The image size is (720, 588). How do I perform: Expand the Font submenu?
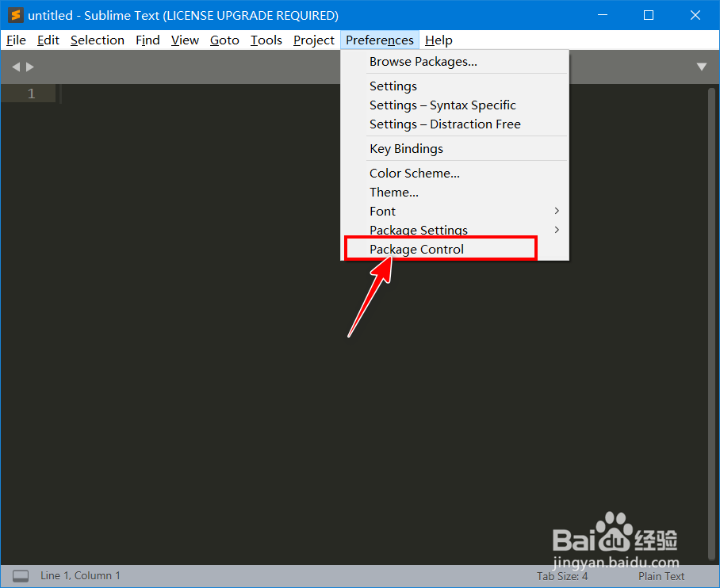[454, 211]
